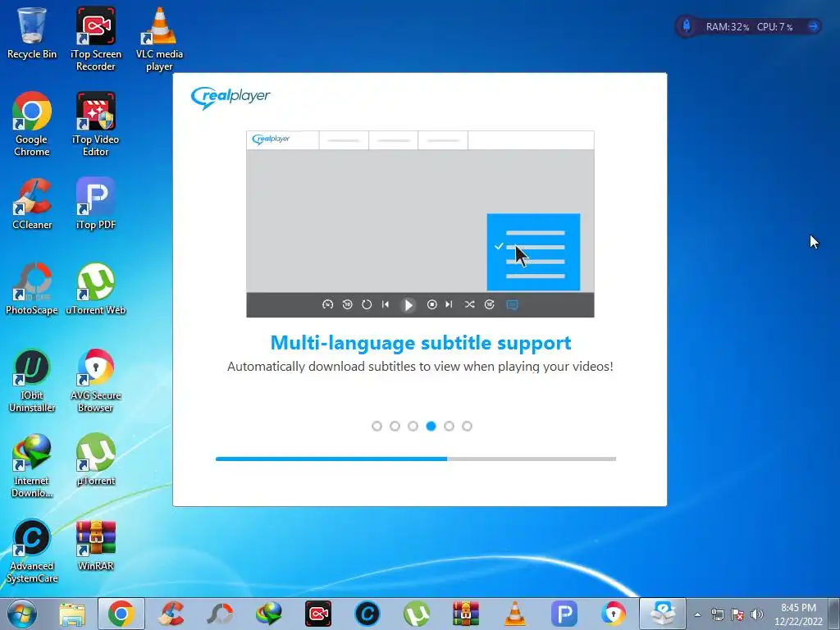Viewport: 840px width, 630px height.
Task: Go to third installer slide dot
Action: 413,426
